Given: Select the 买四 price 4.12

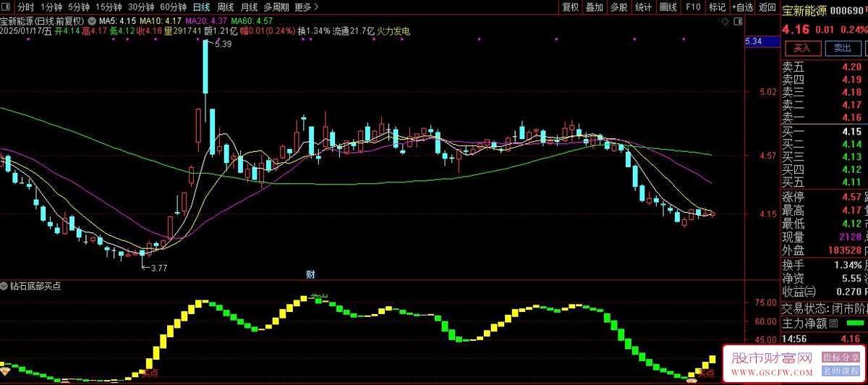Looking at the screenshot, I should [x=851, y=170].
